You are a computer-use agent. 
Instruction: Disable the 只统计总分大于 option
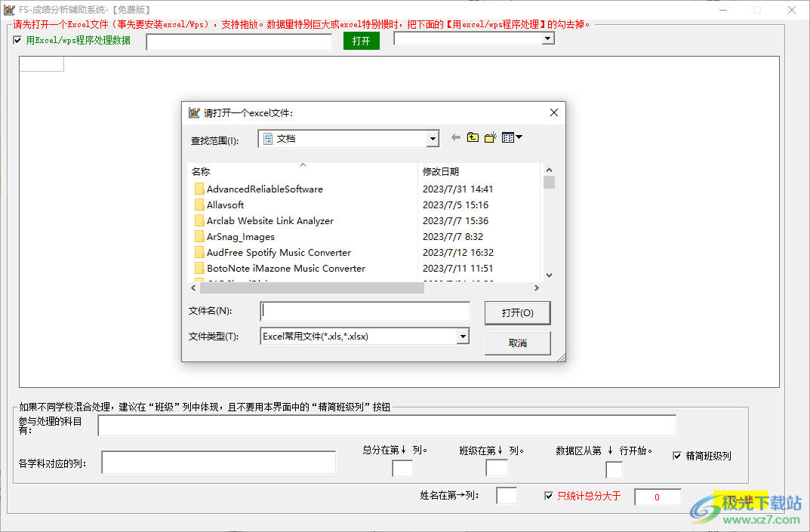click(x=549, y=496)
